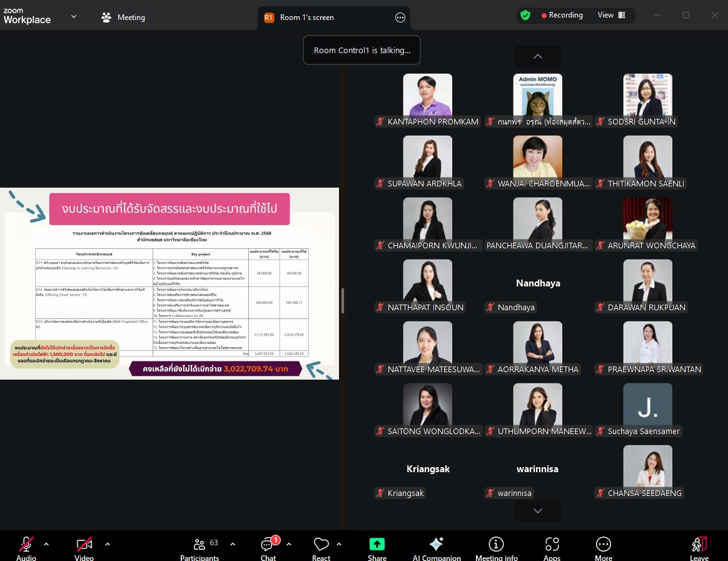Open the Apps panel
Screen dimensions: 728x561
pyautogui.click(x=552, y=548)
